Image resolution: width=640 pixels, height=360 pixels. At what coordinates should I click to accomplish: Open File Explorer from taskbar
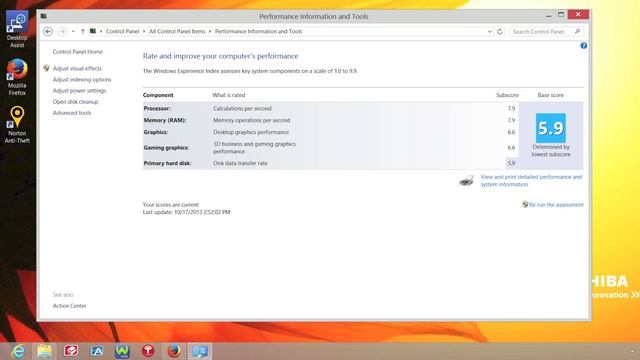pos(44,351)
